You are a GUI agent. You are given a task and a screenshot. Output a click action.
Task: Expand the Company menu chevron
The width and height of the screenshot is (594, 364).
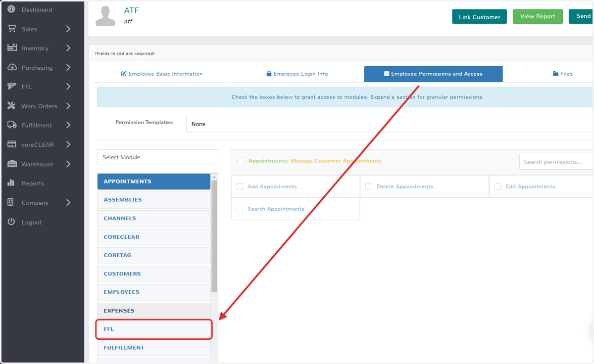pos(68,202)
